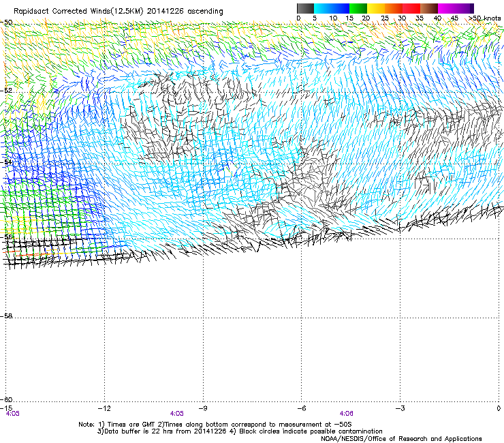Click the '-9' longitude axis label

(202, 408)
